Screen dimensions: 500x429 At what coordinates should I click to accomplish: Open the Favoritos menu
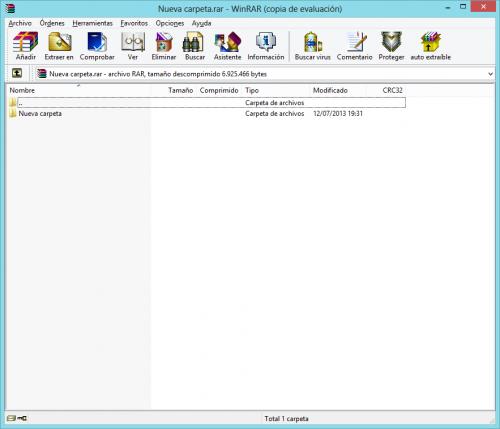coord(134,23)
